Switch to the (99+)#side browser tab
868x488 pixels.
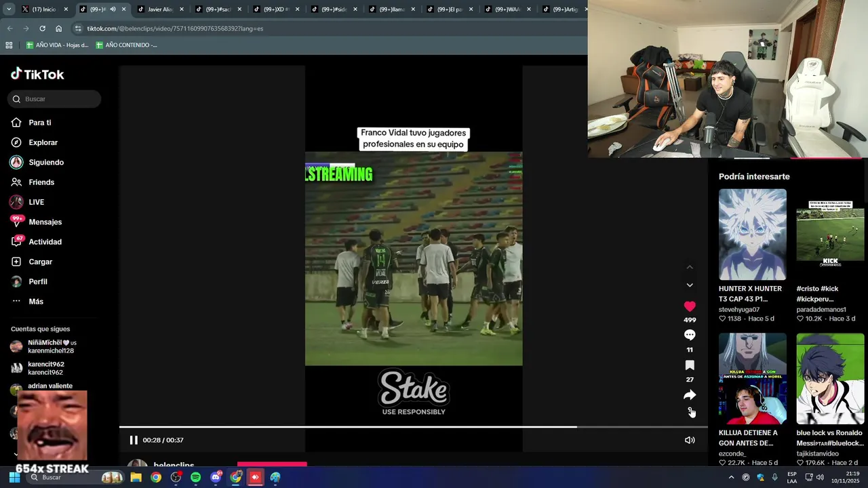334,9
